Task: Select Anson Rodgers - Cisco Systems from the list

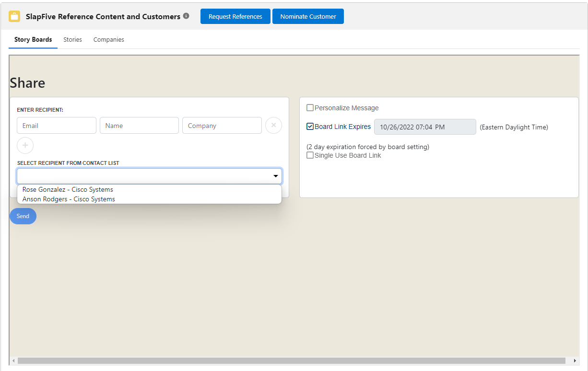Action: pos(68,199)
